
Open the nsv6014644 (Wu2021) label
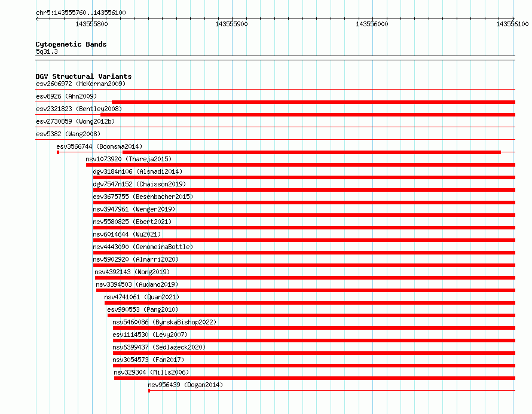coord(127,234)
